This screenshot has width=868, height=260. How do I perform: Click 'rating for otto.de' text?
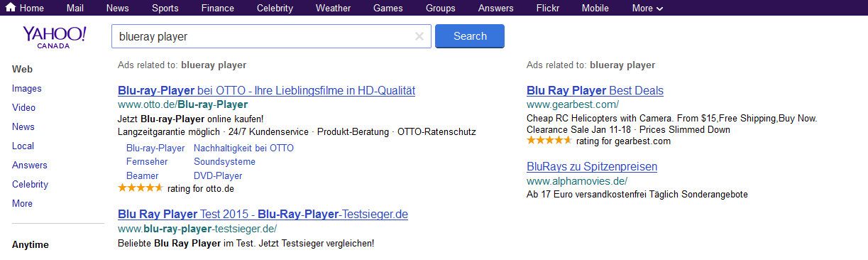[x=201, y=188]
